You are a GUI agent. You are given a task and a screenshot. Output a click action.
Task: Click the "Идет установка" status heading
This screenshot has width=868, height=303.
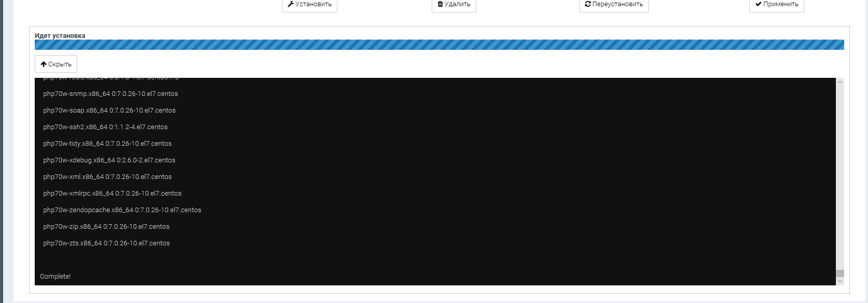[60, 36]
